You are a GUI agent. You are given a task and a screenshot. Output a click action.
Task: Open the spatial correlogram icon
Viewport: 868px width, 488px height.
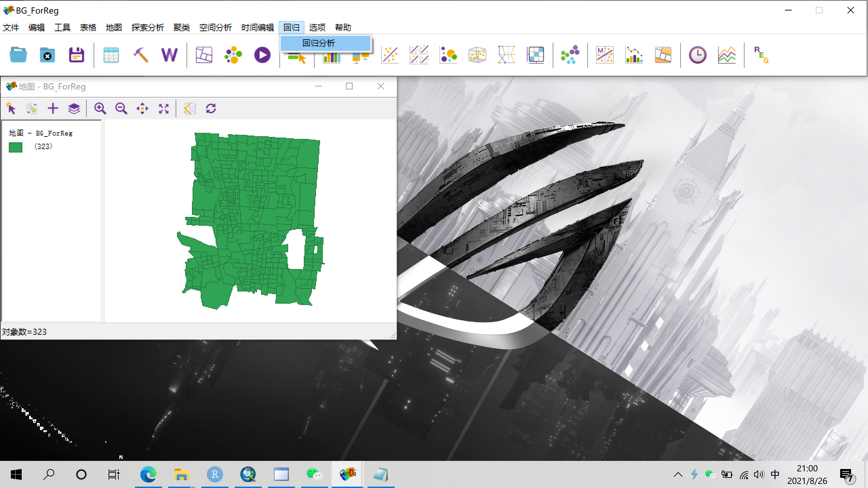634,55
